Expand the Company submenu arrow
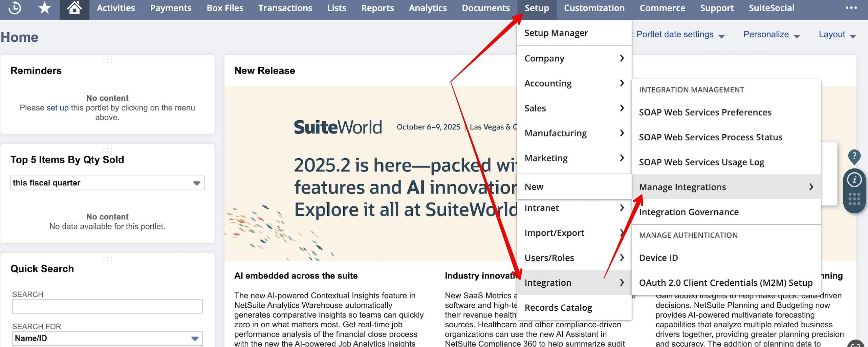Screen dimensions: 868x347 tap(622, 58)
